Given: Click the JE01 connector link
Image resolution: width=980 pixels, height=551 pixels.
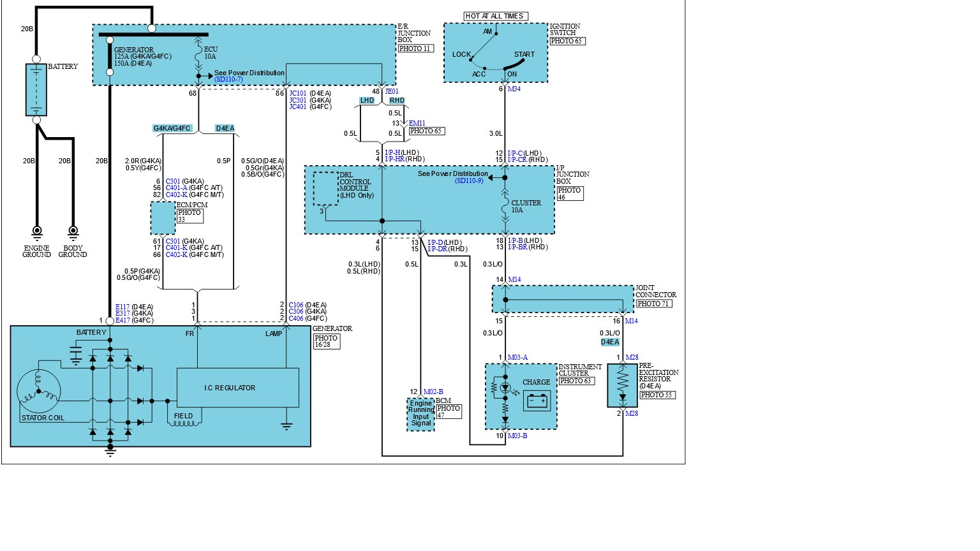Looking at the screenshot, I should coord(392,92).
